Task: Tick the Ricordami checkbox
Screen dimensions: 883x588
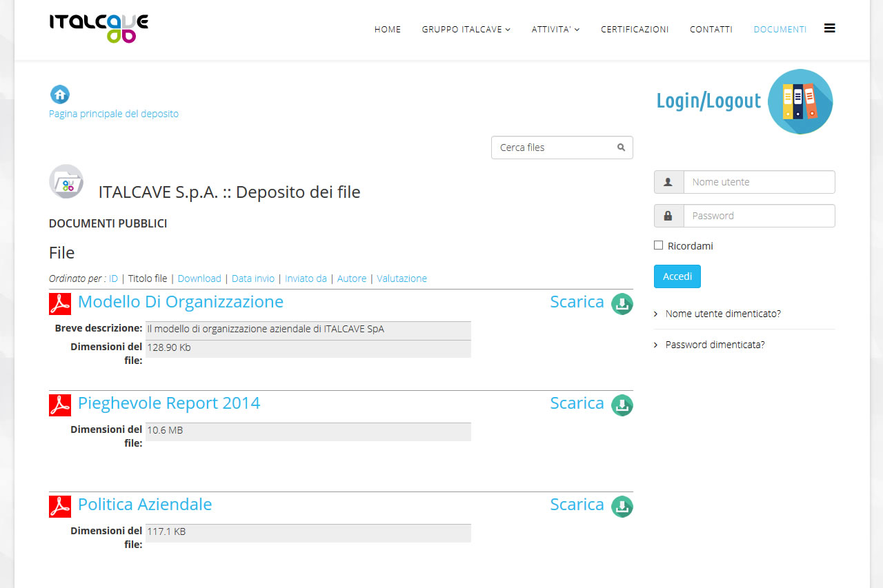Action: (x=659, y=245)
